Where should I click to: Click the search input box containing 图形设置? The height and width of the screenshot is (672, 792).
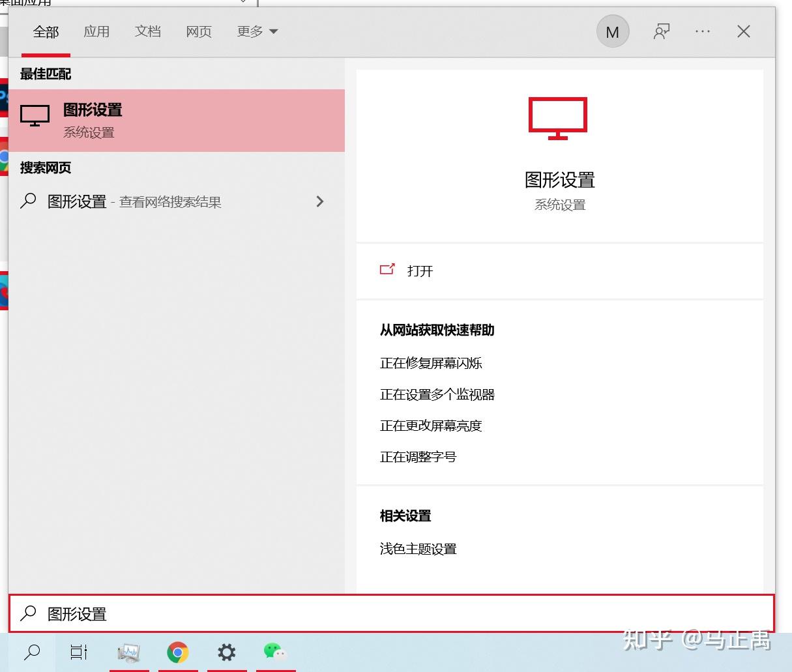pos(391,613)
